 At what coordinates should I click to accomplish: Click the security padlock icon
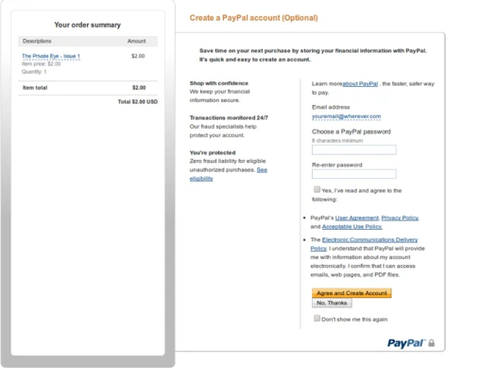tap(431, 343)
